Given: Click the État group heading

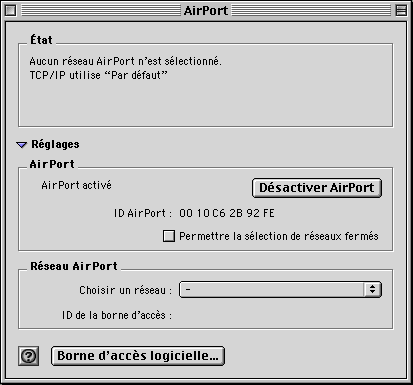Looking at the screenshot, I should [41, 40].
